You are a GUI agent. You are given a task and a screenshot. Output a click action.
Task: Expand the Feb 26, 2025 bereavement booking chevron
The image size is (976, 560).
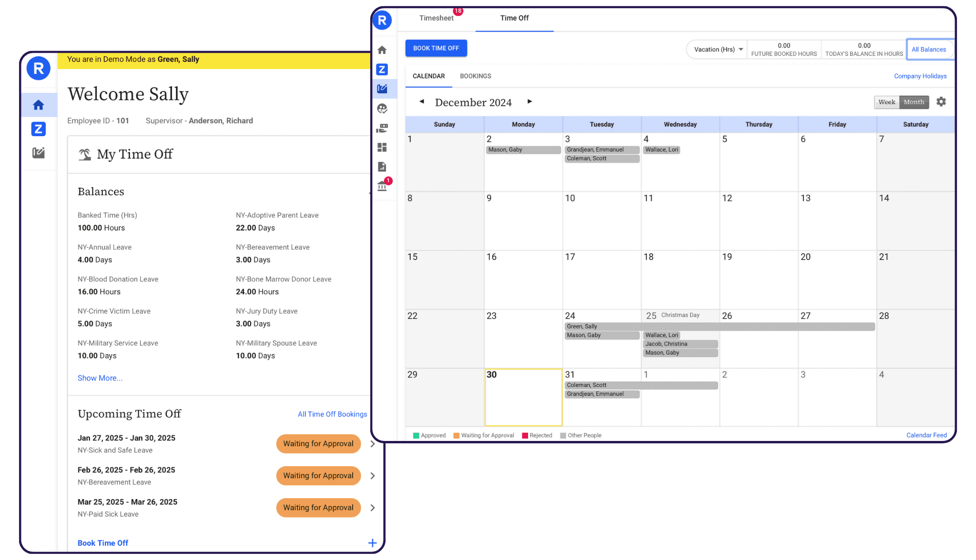373,476
